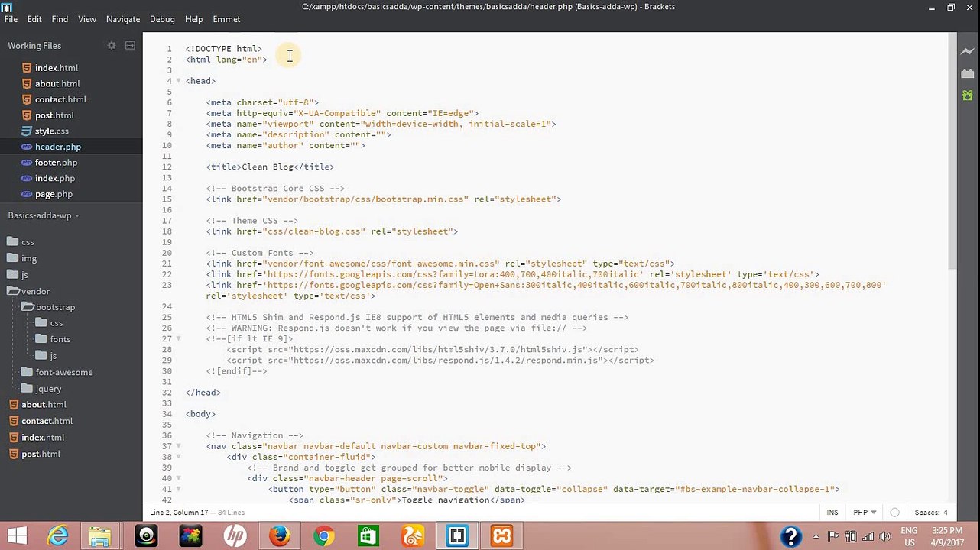The height and width of the screenshot is (550, 980).
Task: Click the editor vertical scrollbar
Action: point(952,150)
